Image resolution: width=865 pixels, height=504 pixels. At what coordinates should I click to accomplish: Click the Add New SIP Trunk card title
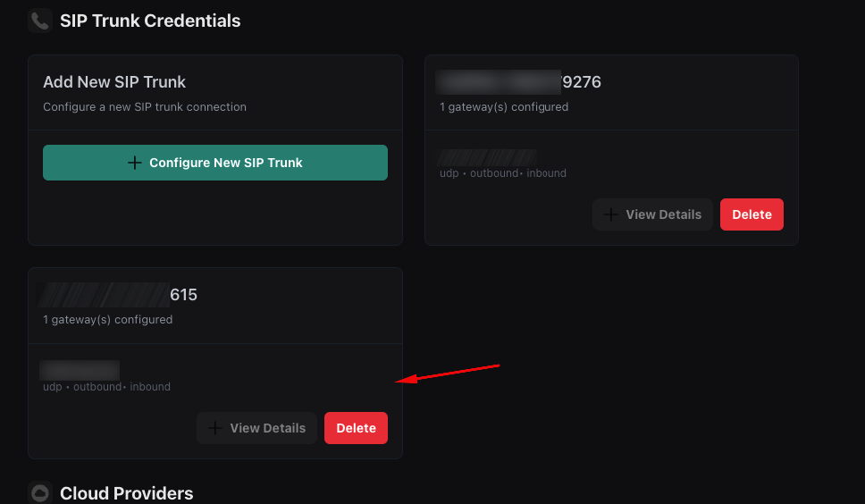pyautogui.click(x=114, y=82)
